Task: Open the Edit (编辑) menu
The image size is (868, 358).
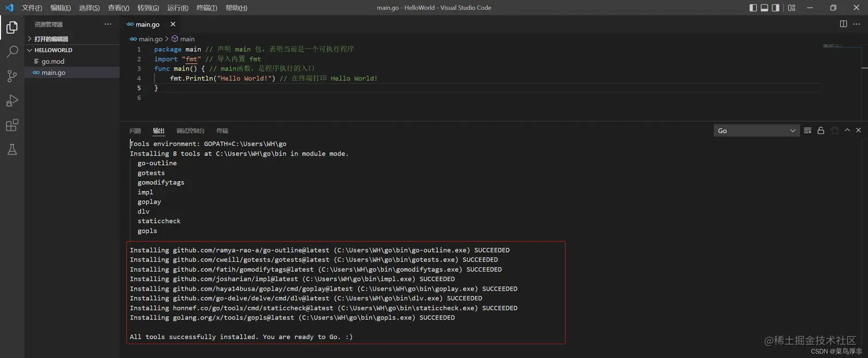Action: coord(60,7)
